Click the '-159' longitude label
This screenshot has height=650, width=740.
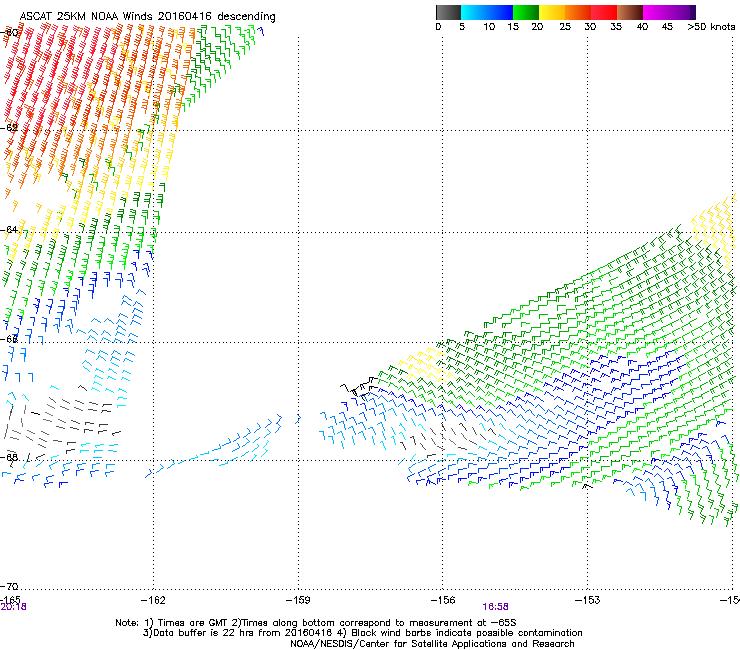[x=298, y=600]
